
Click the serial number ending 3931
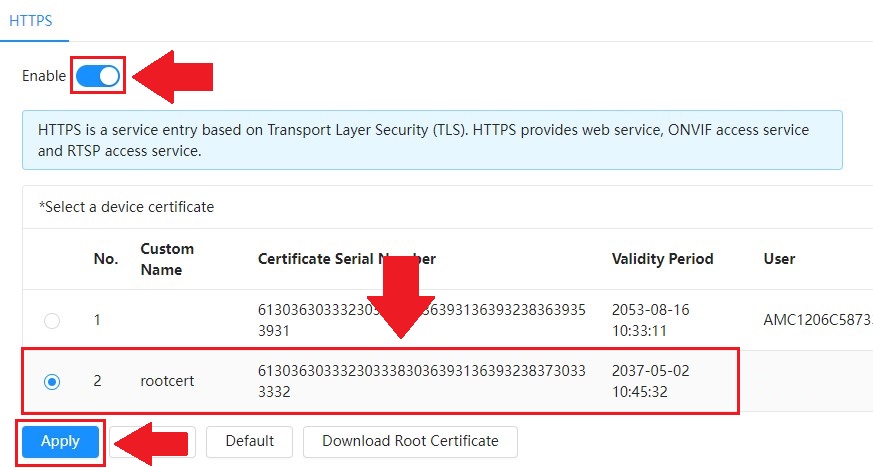click(421, 320)
